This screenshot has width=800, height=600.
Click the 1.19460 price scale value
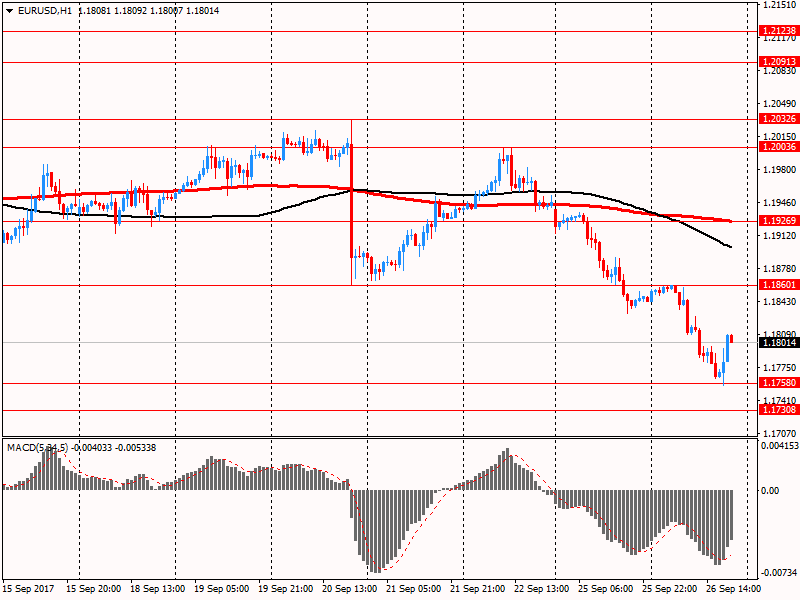(780, 203)
